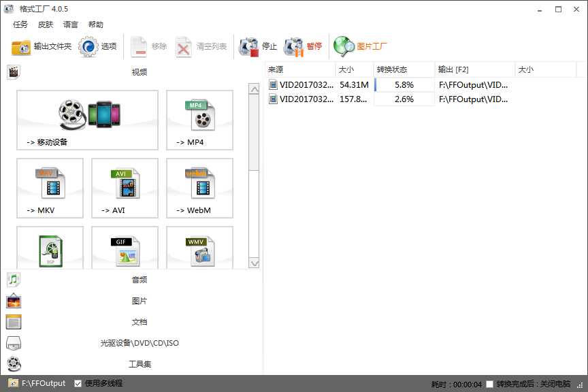This screenshot has height=392, width=588.
Task: Open the 任务 task menu
Action: click(20, 24)
